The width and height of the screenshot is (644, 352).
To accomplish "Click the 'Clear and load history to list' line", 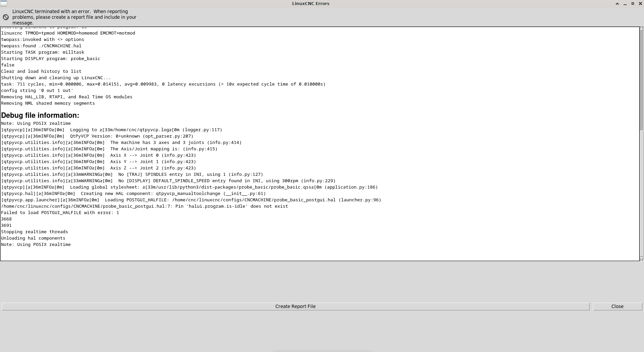I will click(x=41, y=71).
